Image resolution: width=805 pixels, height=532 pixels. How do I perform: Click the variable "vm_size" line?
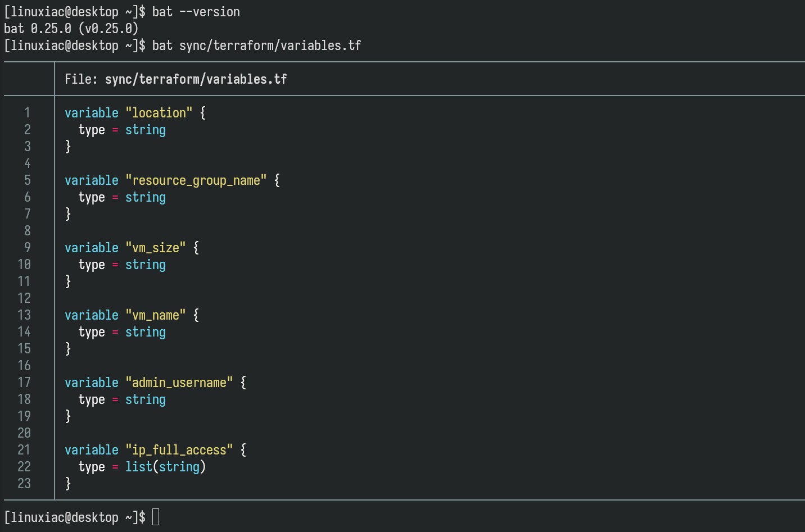click(x=132, y=248)
